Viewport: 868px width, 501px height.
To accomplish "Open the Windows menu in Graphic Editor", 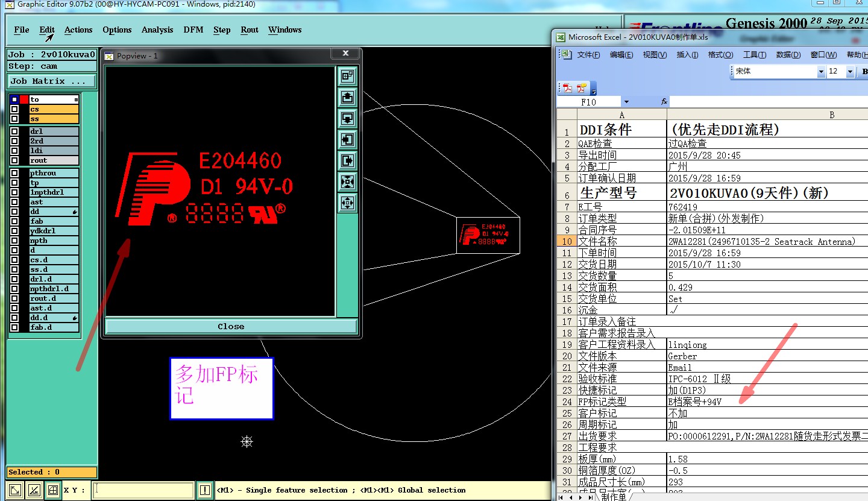I will point(285,30).
